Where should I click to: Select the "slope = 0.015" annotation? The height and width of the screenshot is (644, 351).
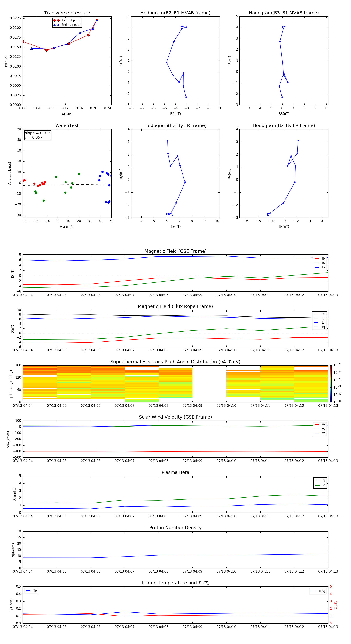pyautogui.click(x=38, y=133)
